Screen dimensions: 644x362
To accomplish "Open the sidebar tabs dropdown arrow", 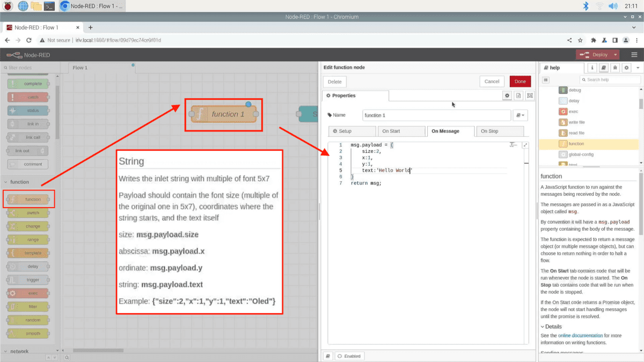I will tap(638, 68).
